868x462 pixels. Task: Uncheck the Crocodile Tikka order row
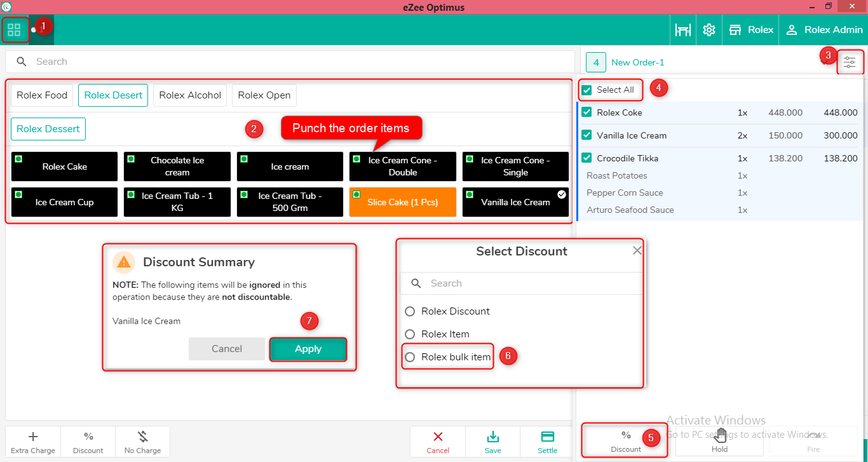587,159
